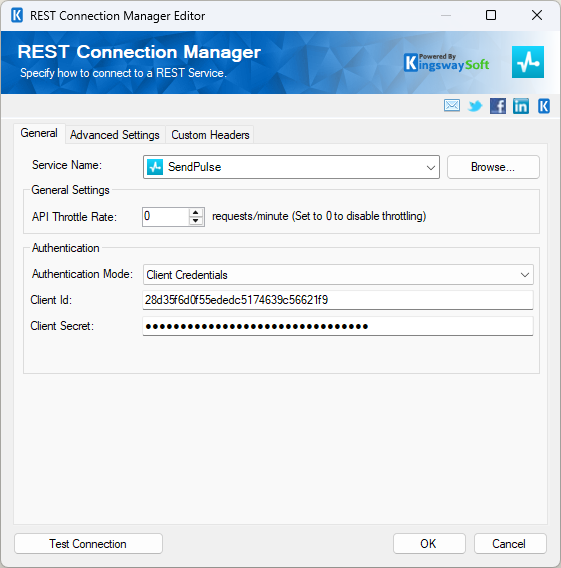Click the 'Client Secret:' label

click(62, 326)
